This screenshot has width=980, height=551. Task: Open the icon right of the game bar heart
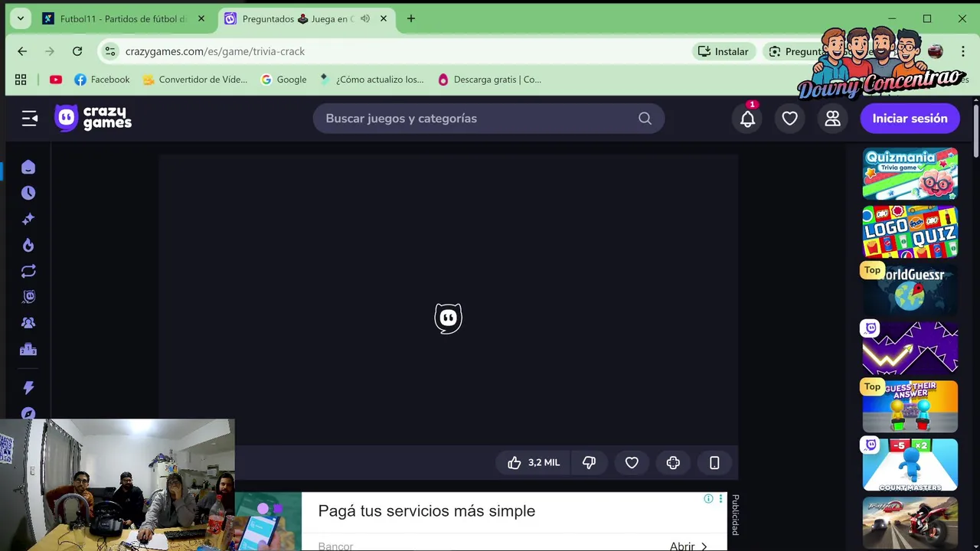pyautogui.click(x=673, y=462)
